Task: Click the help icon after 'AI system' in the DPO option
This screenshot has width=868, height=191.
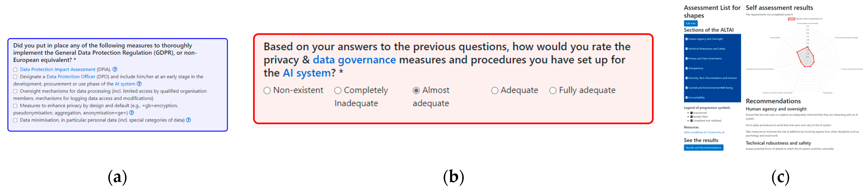Action: click(139, 84)
